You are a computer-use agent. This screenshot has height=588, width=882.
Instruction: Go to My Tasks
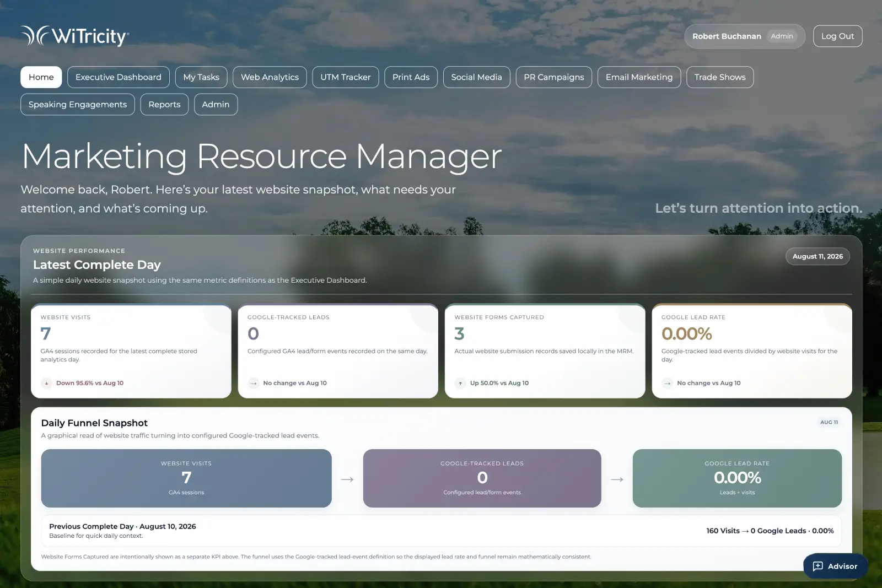(201, 77)
